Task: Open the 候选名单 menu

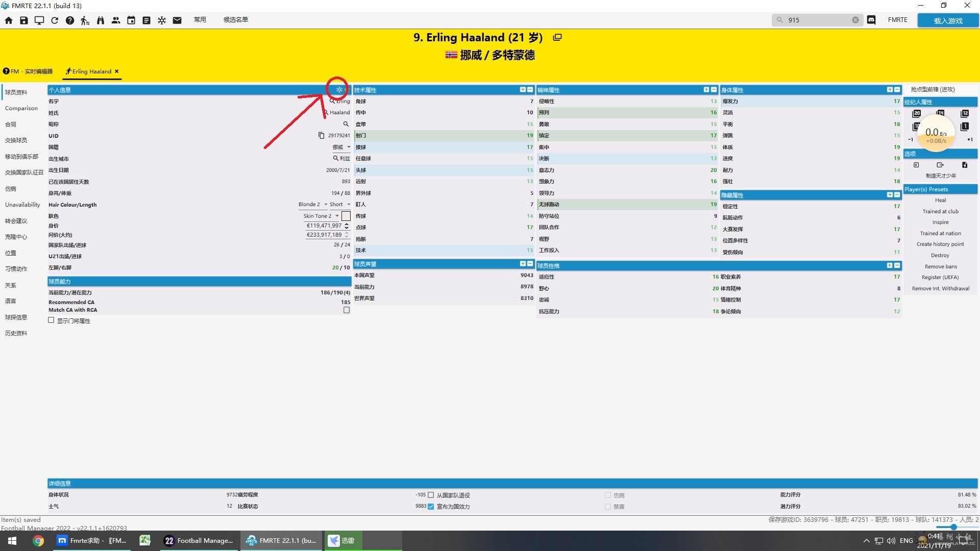Action: pos(235,20)
